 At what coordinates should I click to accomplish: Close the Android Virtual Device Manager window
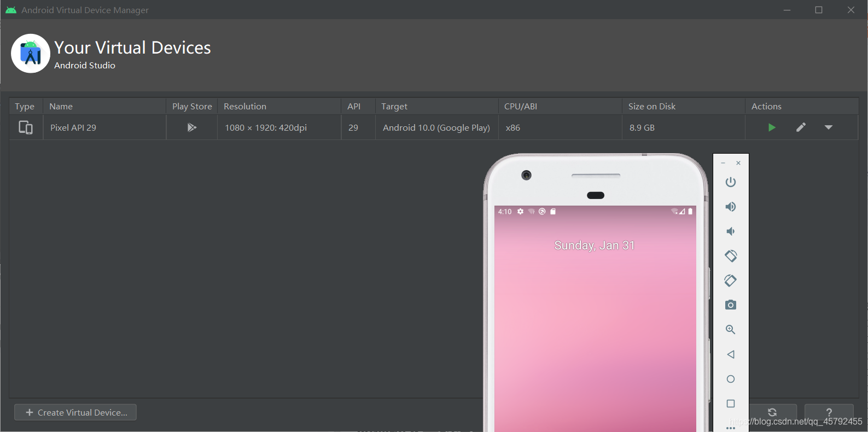[x=851, y=10]
